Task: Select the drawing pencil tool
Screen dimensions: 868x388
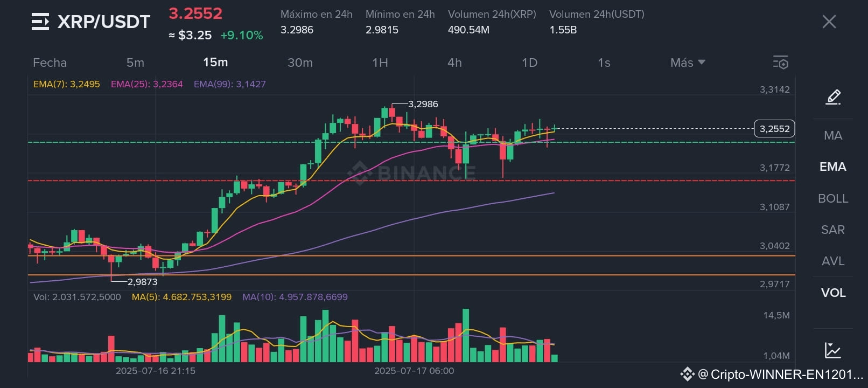Action: click(833, 97)
